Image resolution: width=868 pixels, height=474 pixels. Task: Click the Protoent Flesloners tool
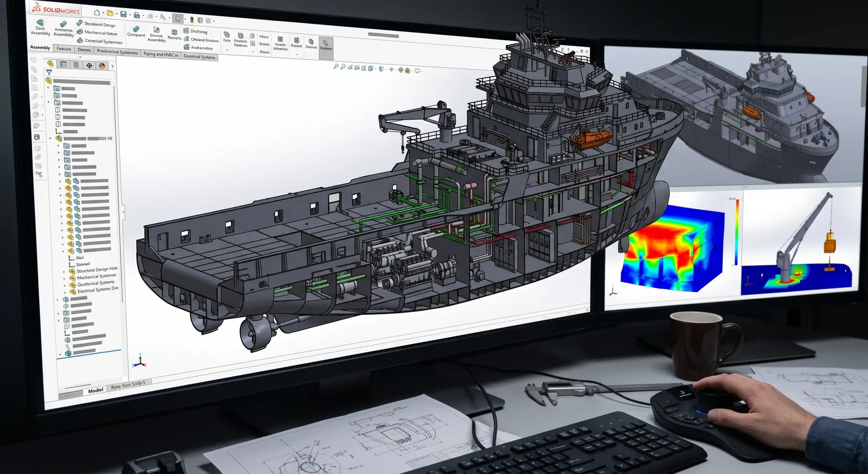[x=240, y=39]
